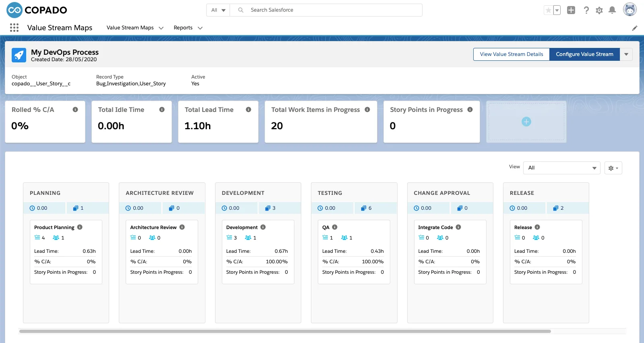Open the search scope All dropdown
This screenshot has height=343, width=644.
tap(218, 10)
